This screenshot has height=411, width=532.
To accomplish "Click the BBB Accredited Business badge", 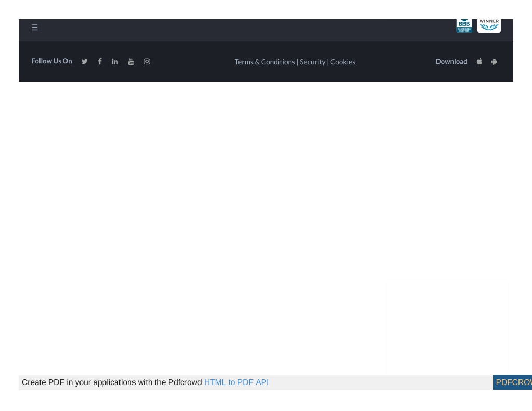I will (464, 26).
